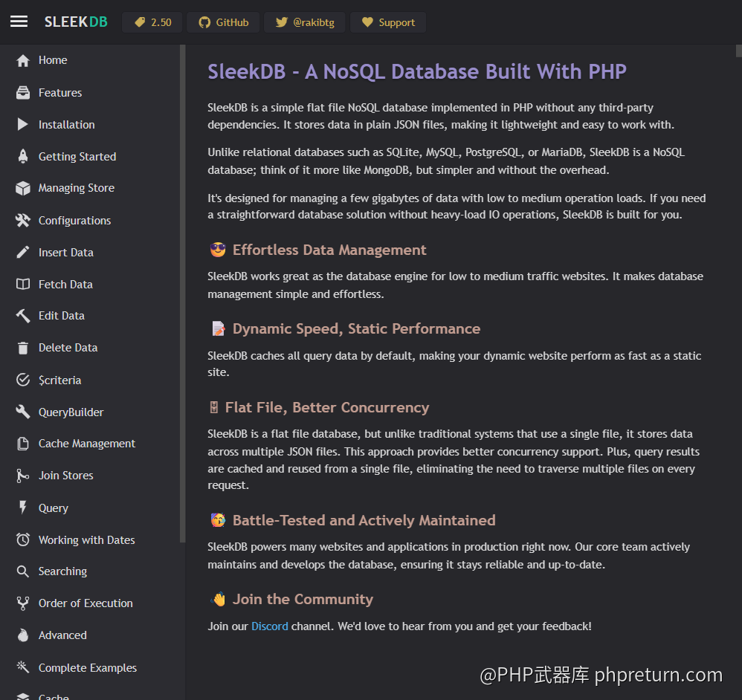
Task: Visit the @rakibtg Twitter button
Action: click(305, 22)
